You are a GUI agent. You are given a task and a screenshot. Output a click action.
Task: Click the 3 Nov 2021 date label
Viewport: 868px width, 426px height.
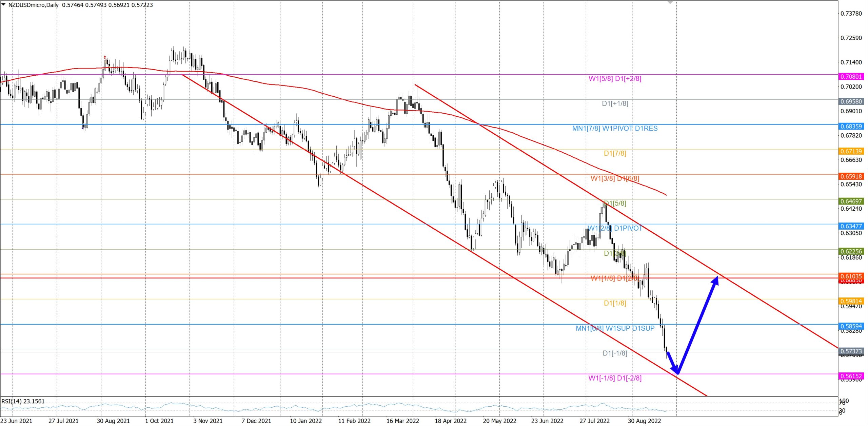point(208,421)
